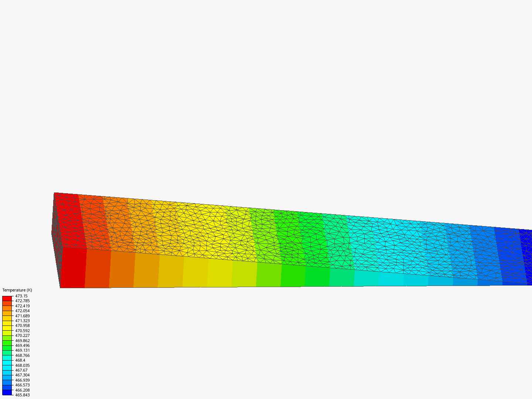Click the 472.785 legend value

click(x=22, y=301)
